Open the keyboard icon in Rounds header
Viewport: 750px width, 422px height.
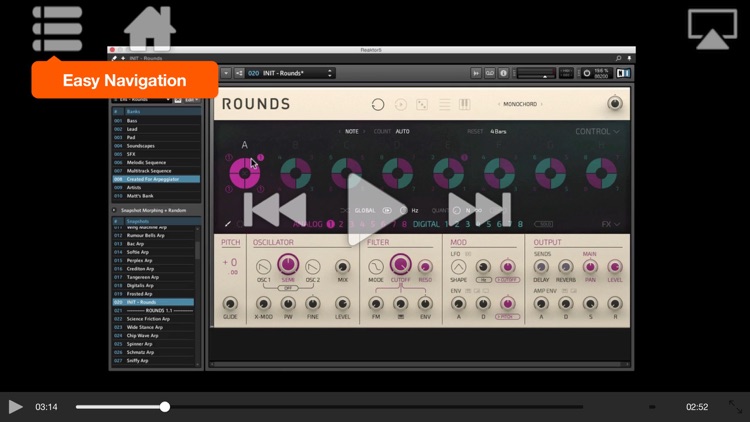tap(464, 104)
